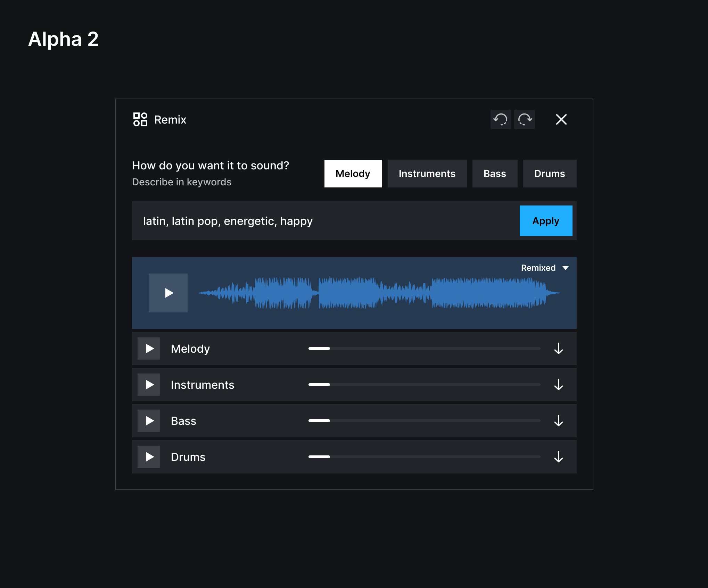Play the Instruments stem track
The image size is (708, 588).
(x=149, y=385)
